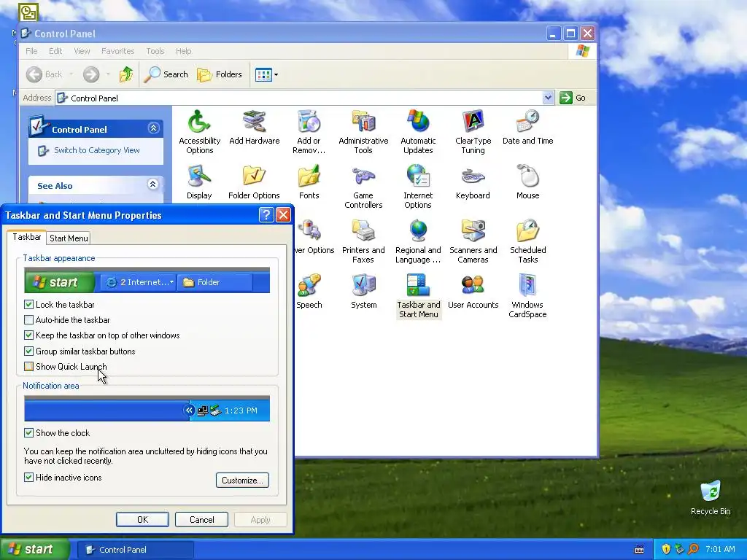Open Internet Options icon
Screen dimensions: 747x560
[x=418, y=187]
